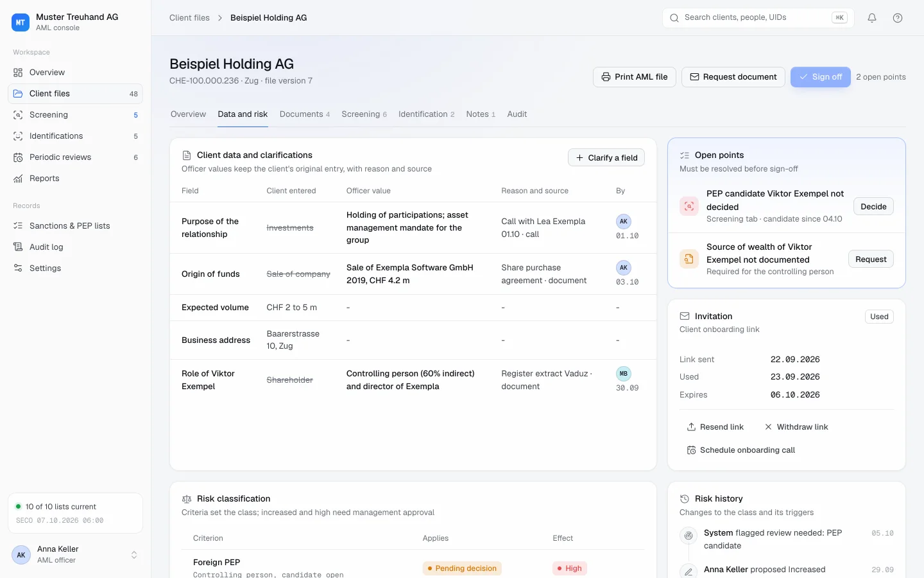This screenshot has height=578, width=924.
Task: Click the Pending decision status badge
Action: 462,568
